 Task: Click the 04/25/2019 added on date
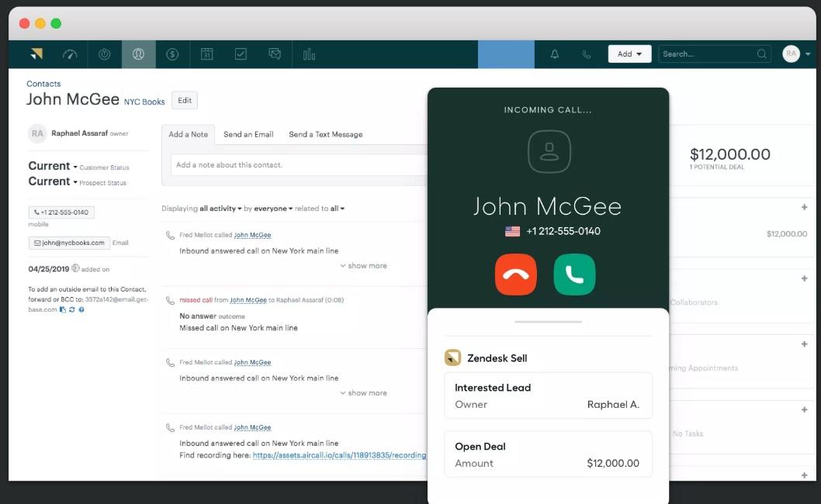[x=49, y=269]
